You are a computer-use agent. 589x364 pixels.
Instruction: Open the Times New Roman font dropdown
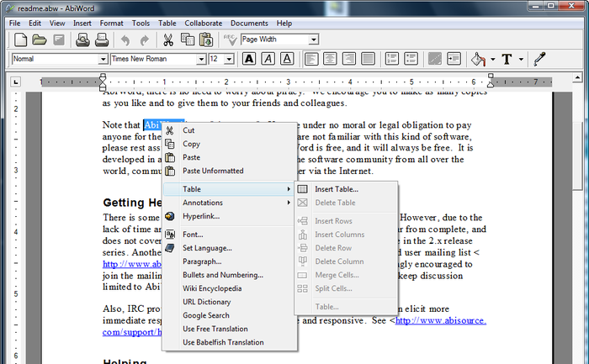click(201, 59)
